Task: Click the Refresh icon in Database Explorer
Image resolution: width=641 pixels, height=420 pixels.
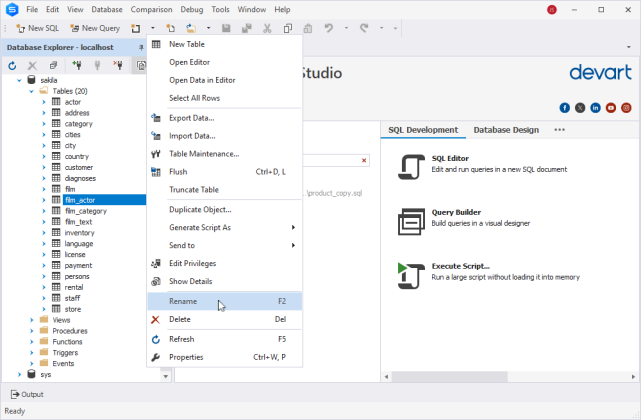Action: [12, 65]
